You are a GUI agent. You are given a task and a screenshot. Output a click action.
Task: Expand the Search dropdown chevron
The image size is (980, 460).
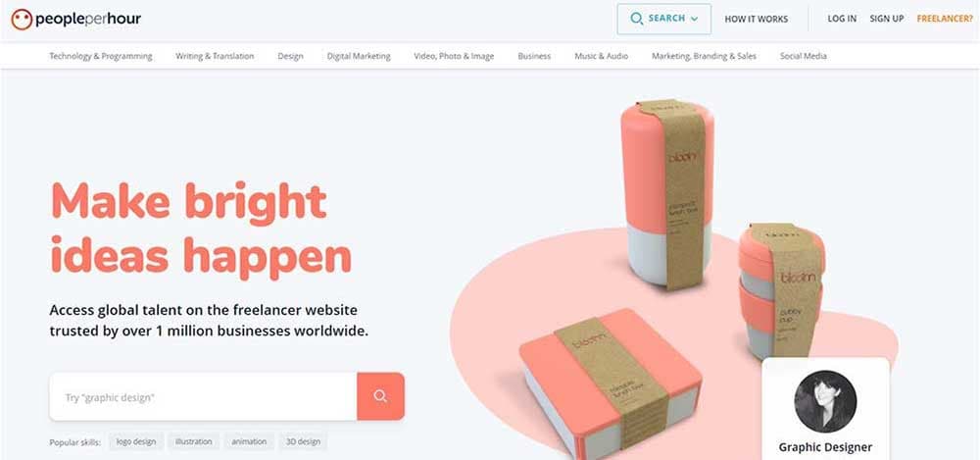[695, 19]
